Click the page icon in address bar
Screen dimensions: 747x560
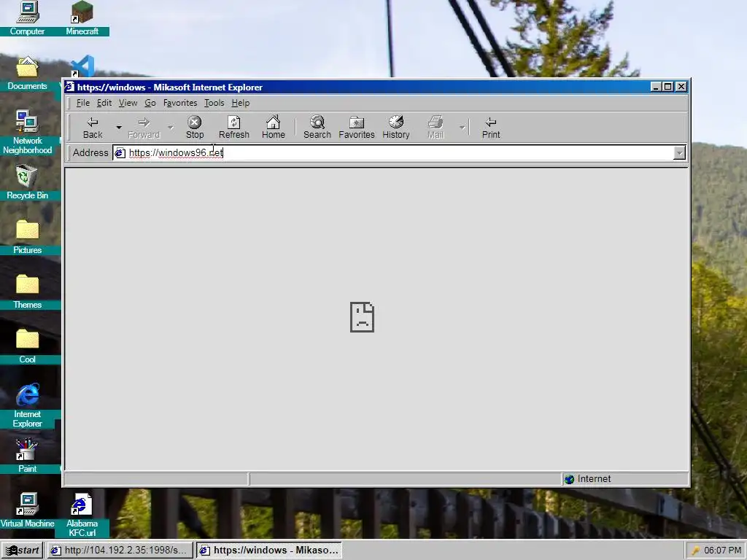[120, 153]
